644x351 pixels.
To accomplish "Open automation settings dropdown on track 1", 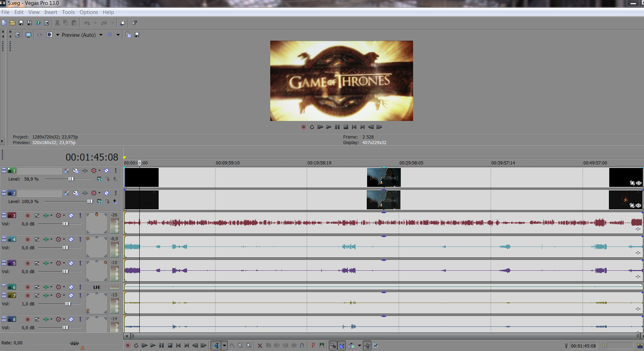I will coord(99,170).
